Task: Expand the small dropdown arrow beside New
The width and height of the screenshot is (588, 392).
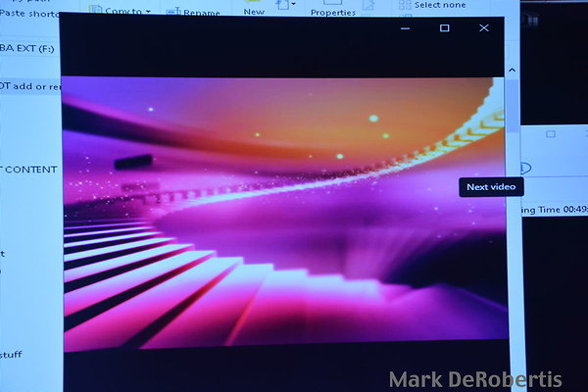Action: point(293,6)
